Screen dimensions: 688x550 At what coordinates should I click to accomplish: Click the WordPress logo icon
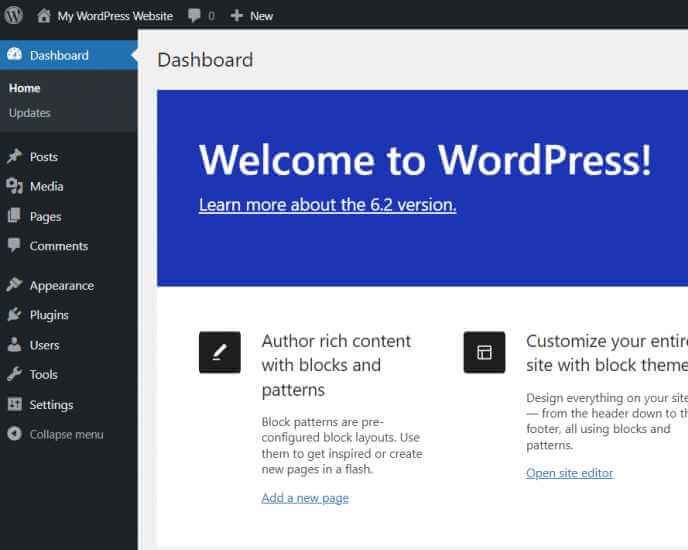point(14,15)
